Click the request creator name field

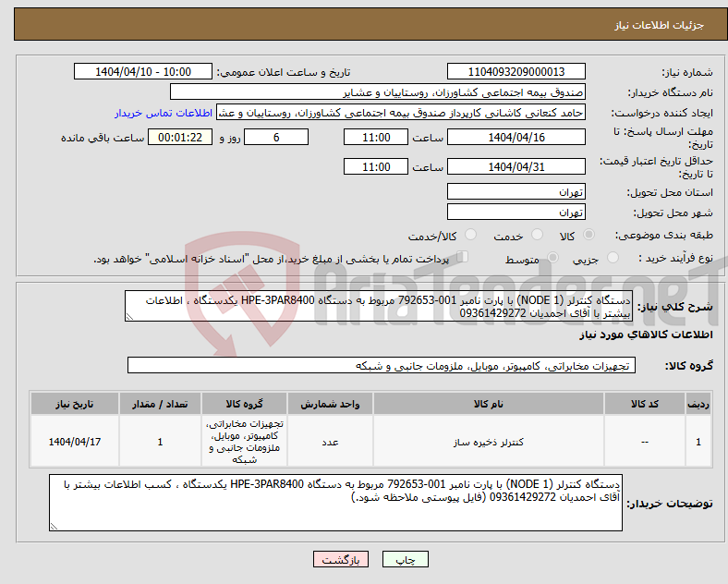coord(401,113)
